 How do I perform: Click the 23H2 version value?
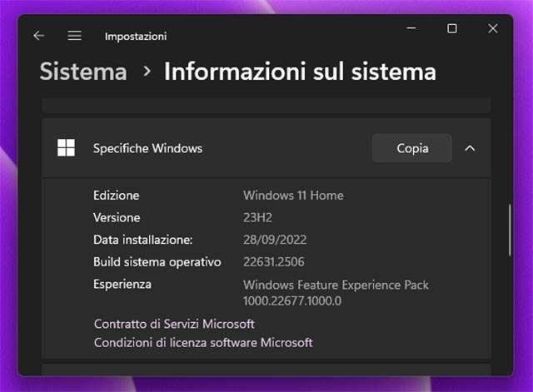[257, 217]
